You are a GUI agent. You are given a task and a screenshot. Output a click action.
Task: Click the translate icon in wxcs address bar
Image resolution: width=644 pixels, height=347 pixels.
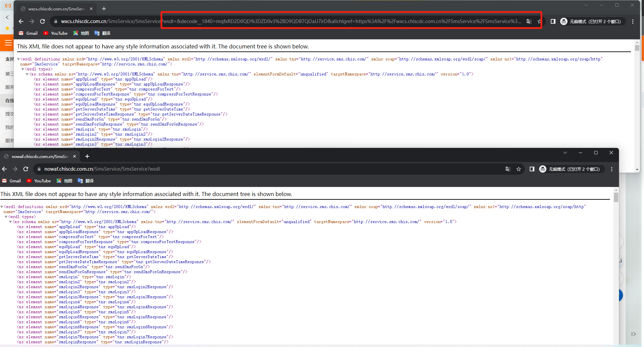[529, 21]
